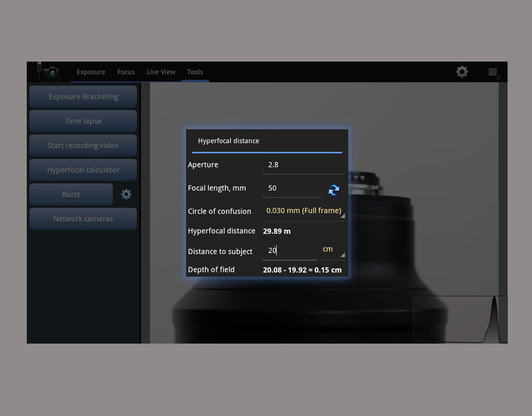Image resolution: width=532 pixels, height=416 pixels.
Task: Open Burst settings gear
Action: tap(126, 194)
